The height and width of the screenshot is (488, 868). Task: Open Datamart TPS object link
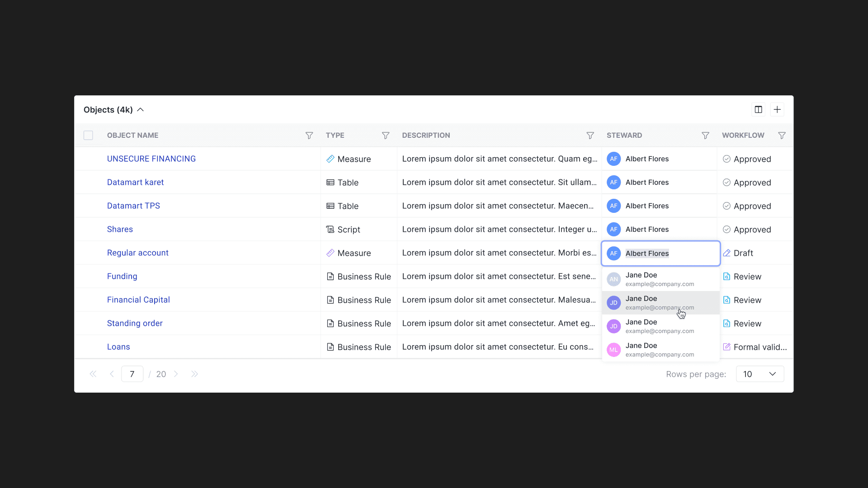click(133, 206)
